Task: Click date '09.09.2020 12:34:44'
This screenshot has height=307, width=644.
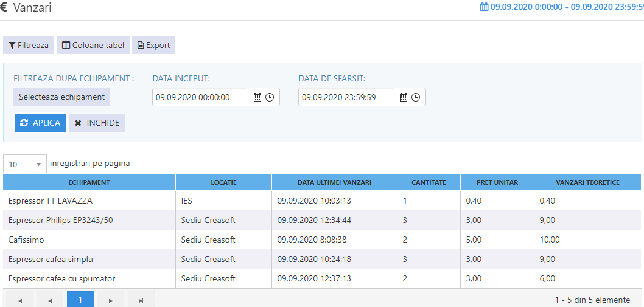Action: coord(334,221)
